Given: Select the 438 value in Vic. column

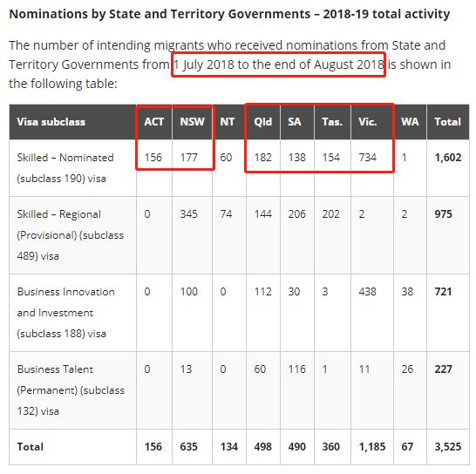Looking at the screenshot, I should coord(367,292).
